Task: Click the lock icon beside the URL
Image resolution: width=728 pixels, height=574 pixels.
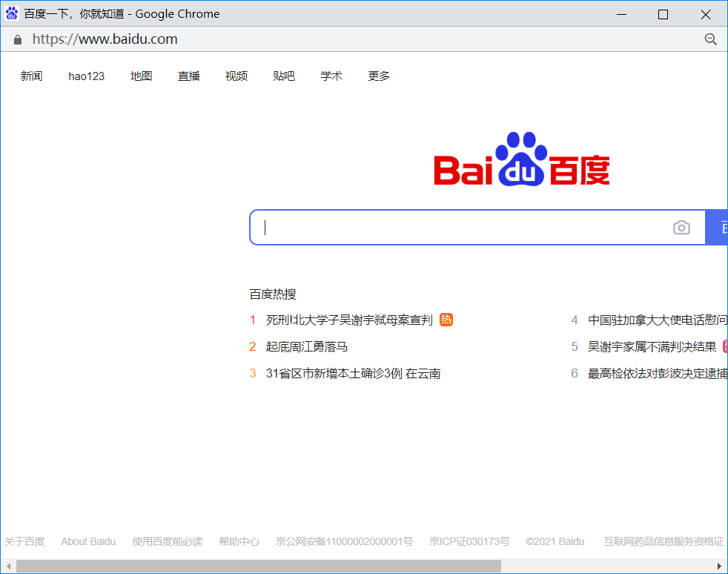Action: pyautogui.click(x=18, y=39)
